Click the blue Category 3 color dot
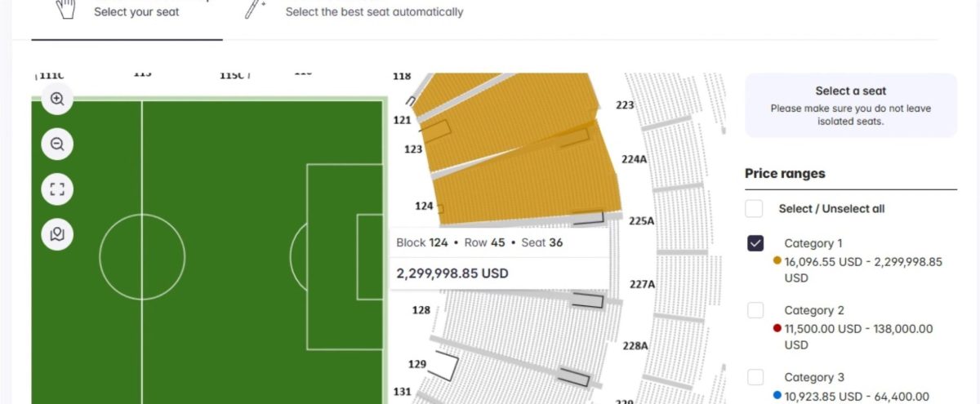Screen dimensions: 980x404 pos(777,396)
